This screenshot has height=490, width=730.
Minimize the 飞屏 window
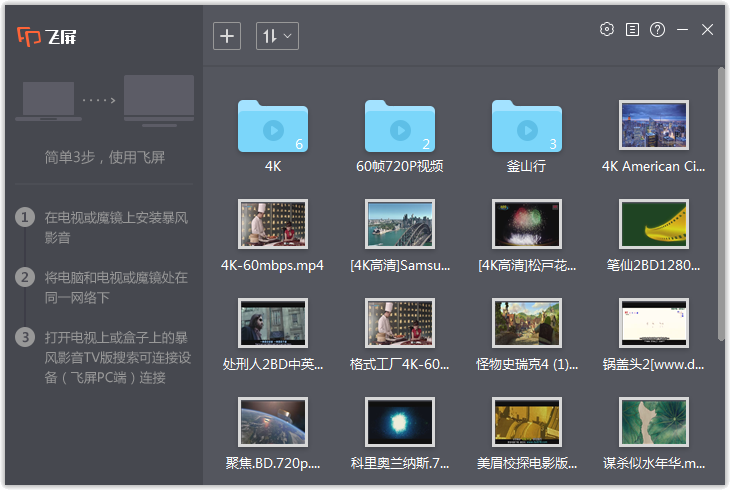tap(683, 30)
